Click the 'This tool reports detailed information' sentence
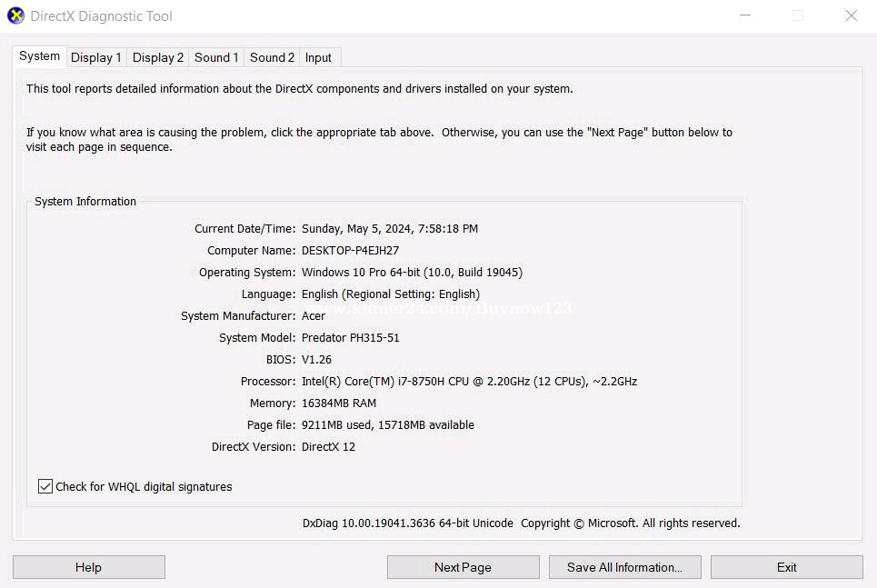Image resolution: width=877 pixels, height=588 pixels. pos(300,89)
